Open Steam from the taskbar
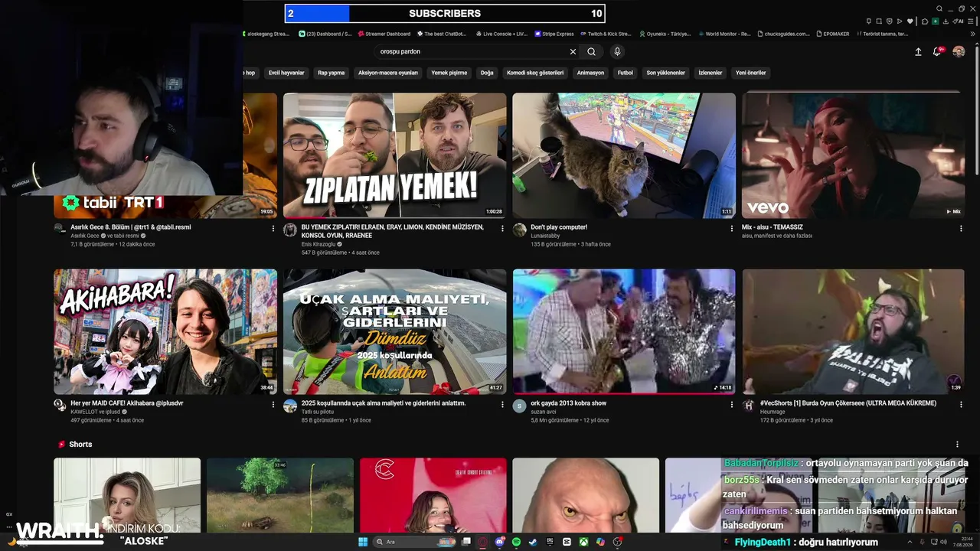 pyautogui.click(x=533, y=542)
